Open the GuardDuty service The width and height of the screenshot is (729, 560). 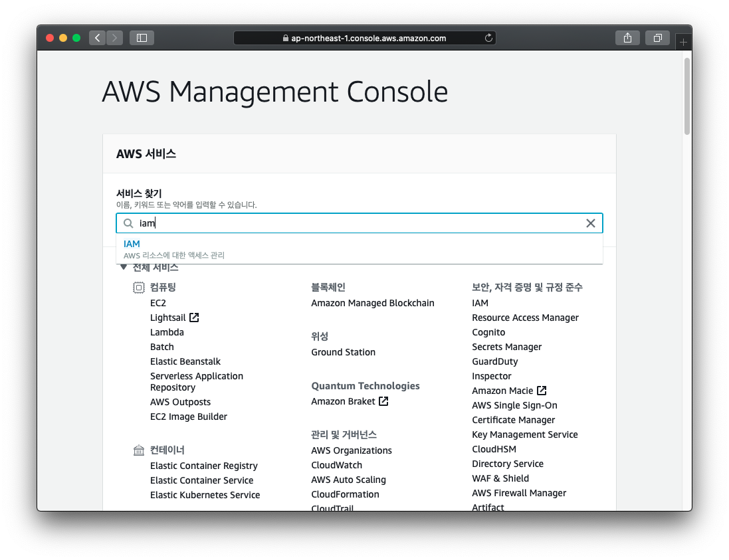pyautogui.click(x=494, y=361)
